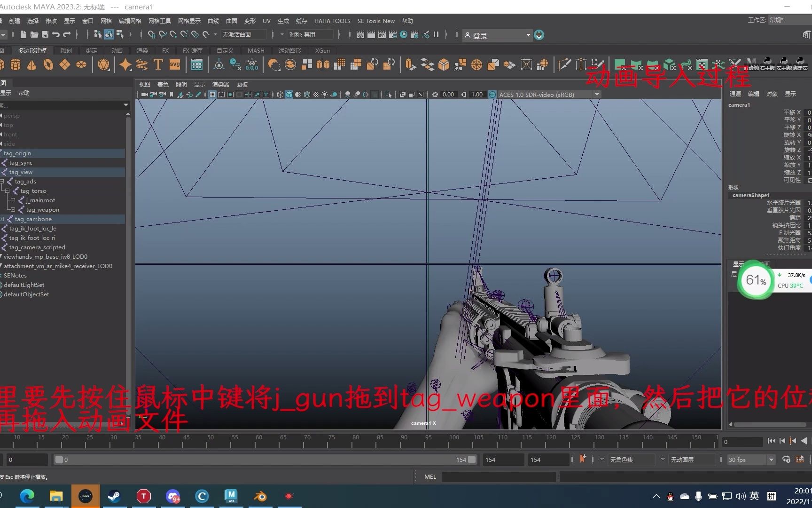Click the 0,0,0 reset transform icon
The height and width of the screenshot is (508, 812).
tap(252, 65)
